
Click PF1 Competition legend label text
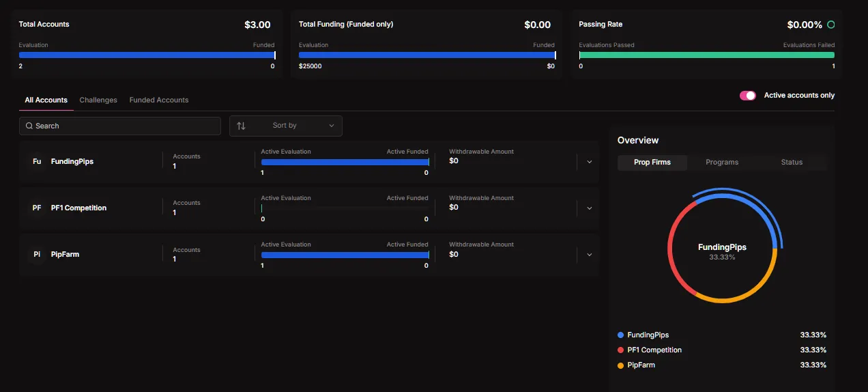click(654, 350)
